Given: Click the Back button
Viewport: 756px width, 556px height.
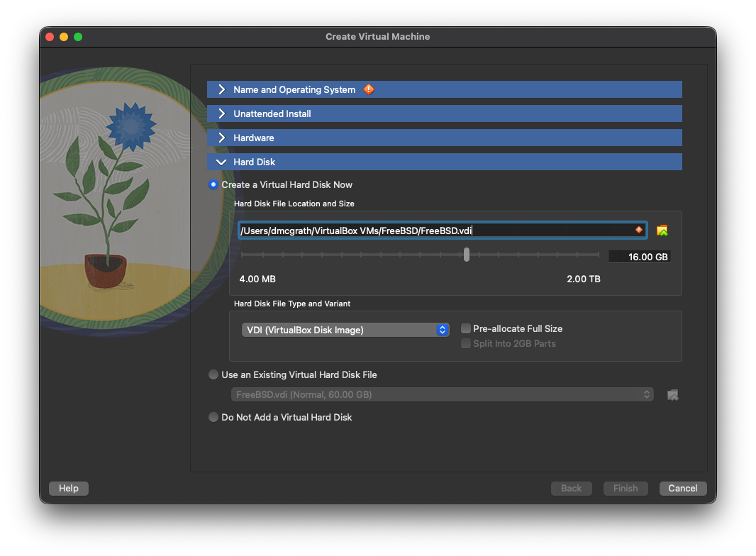Looking at the screenshot, I should tap(572, 488).
